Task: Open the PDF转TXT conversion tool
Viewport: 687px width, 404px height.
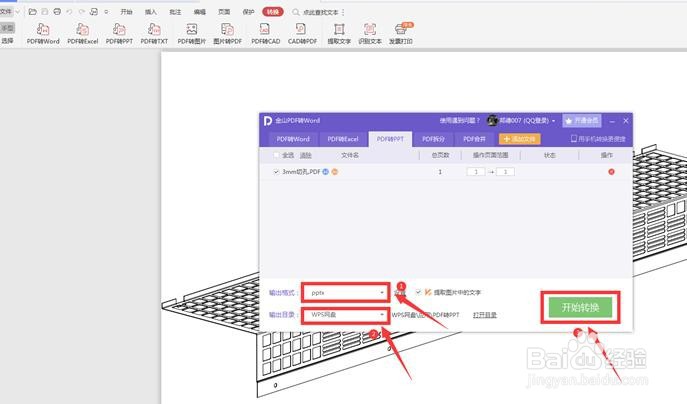Action: click(154, 34)
